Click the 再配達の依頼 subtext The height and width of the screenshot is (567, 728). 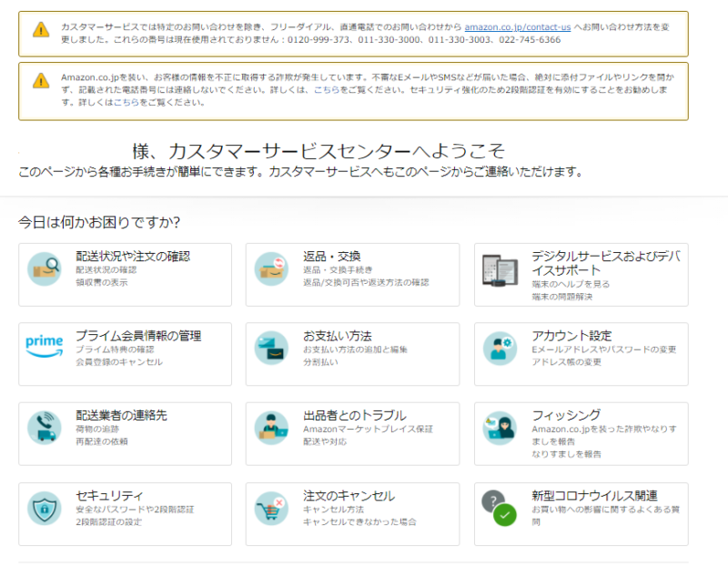pos(102,441)
